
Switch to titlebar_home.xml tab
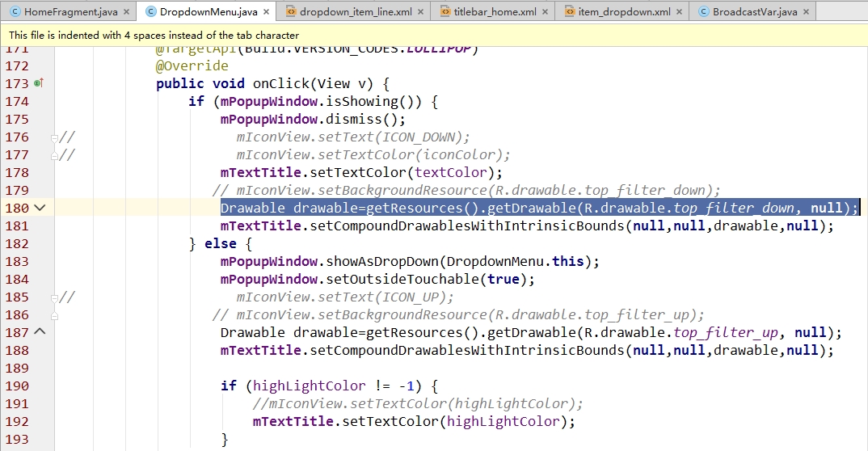pos(495,11)
